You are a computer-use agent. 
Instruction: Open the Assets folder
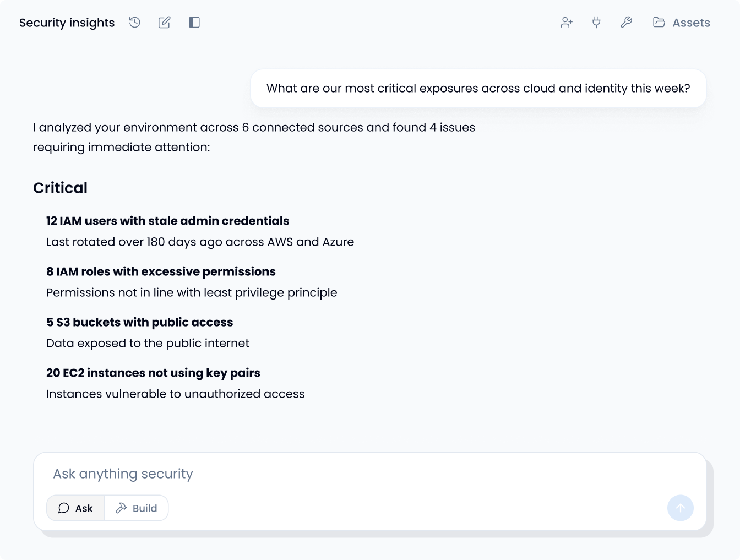point(682,23)
